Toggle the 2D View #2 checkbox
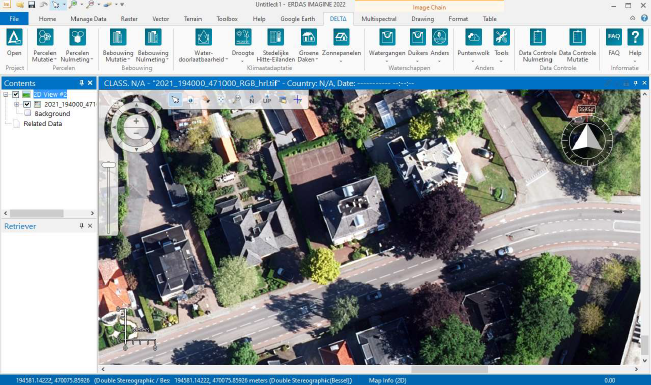The height and width of the screenshot is (385, 651). coord(16,95)
